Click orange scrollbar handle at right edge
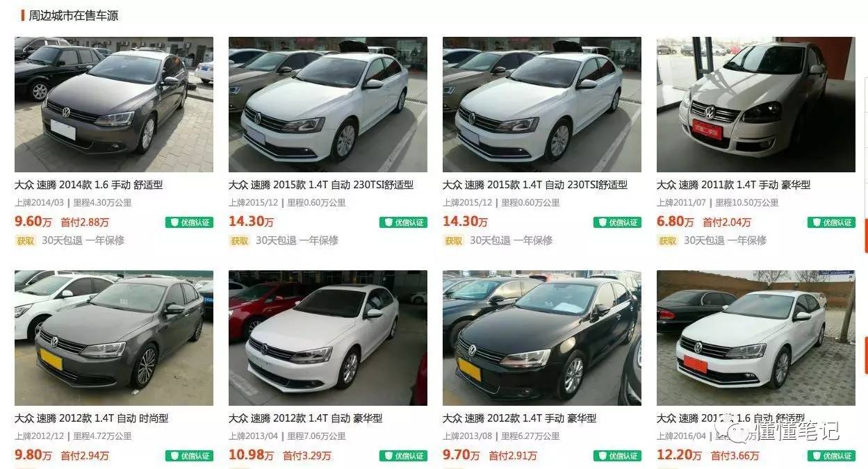The width and height of the screenshot is (868, 469). [865, 236]
